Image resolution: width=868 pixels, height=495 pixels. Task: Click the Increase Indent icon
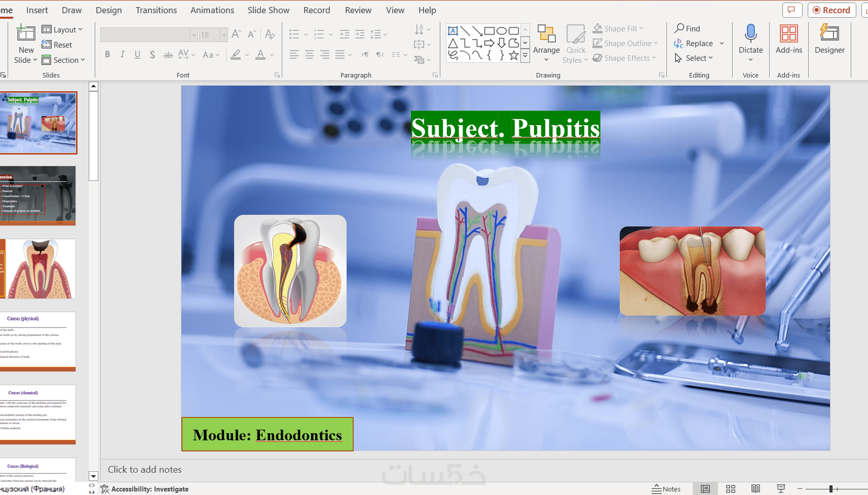(x=360, y=34)
